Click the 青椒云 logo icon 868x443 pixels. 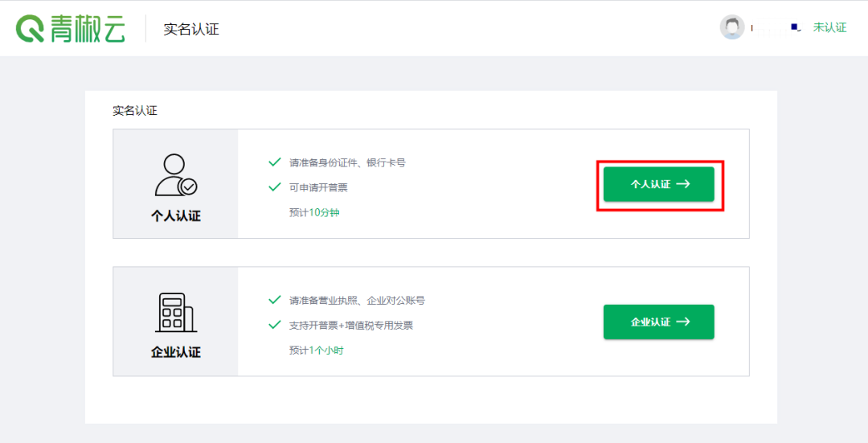coord(30,27)
